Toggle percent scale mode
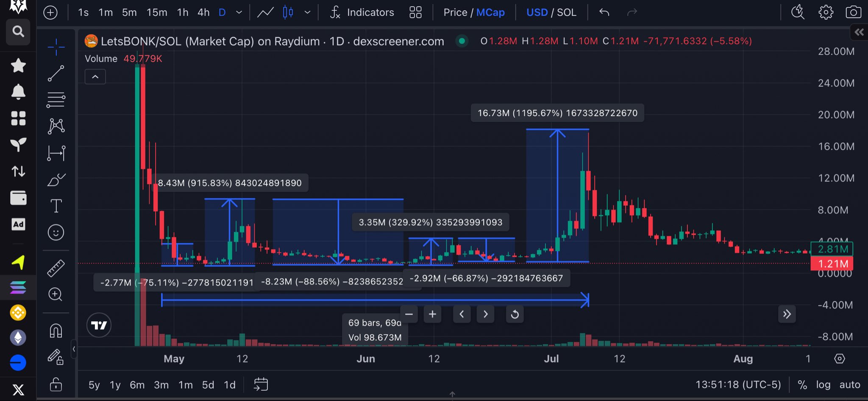 click(802, 385)
